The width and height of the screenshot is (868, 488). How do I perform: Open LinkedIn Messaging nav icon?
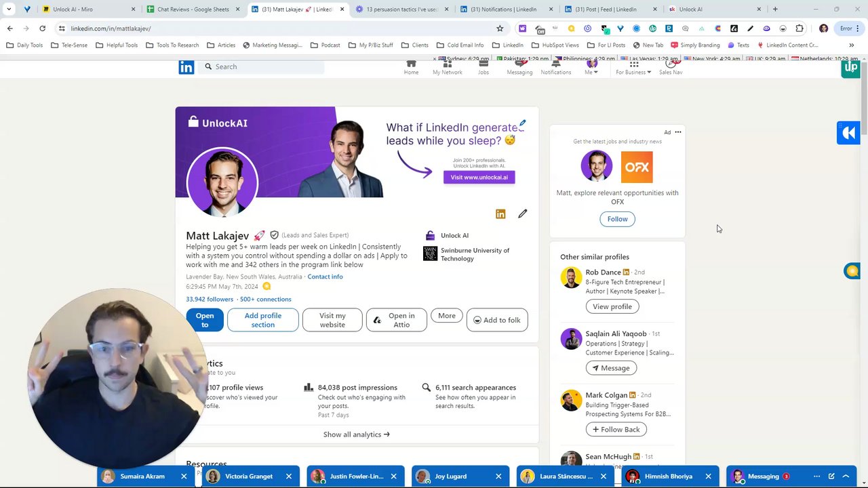pyautogui.click(x=519, y=66)
